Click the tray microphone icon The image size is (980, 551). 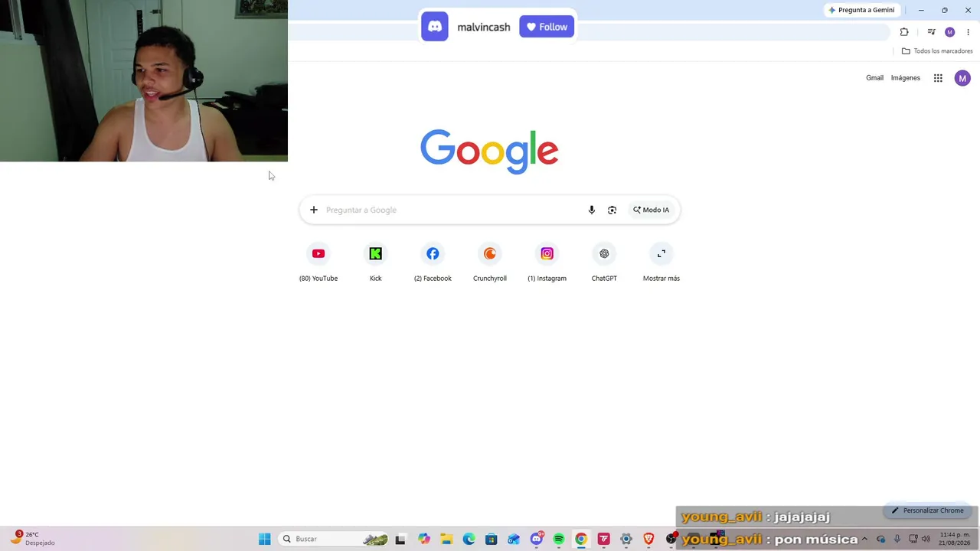(897, 539)
